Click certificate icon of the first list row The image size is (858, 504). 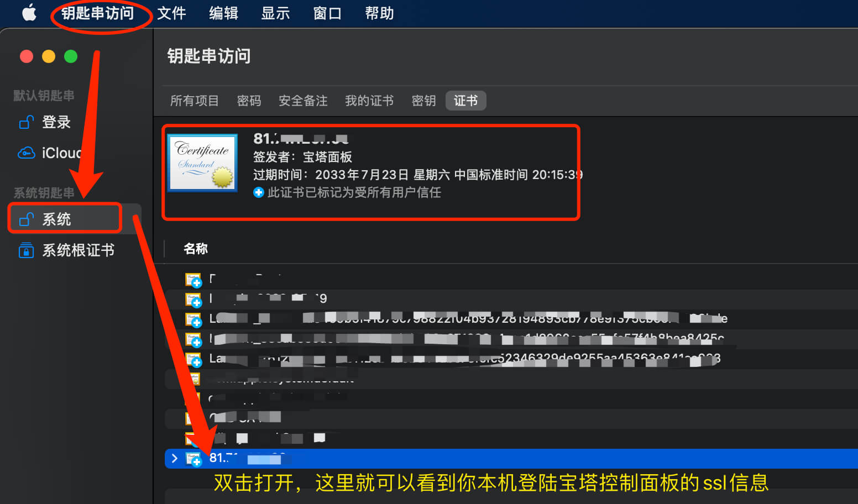193,280
